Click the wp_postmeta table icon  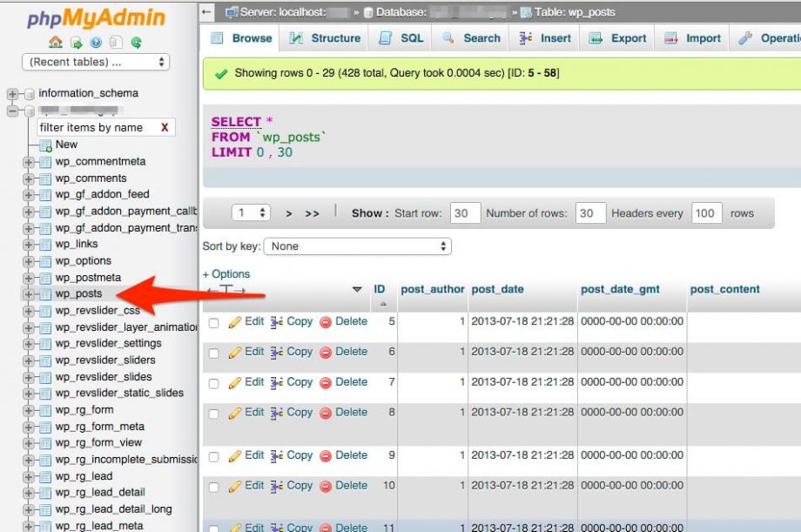tap(45, 278)
